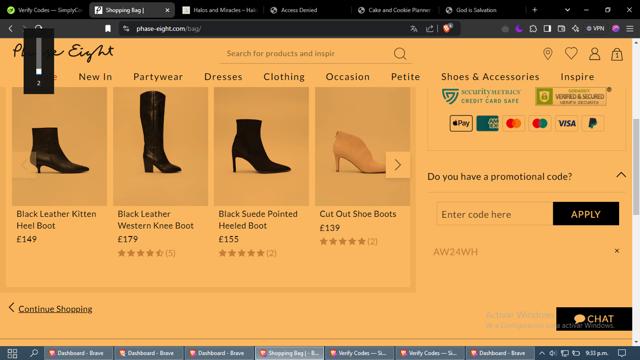Bookmark this page icon

[108, 29]
